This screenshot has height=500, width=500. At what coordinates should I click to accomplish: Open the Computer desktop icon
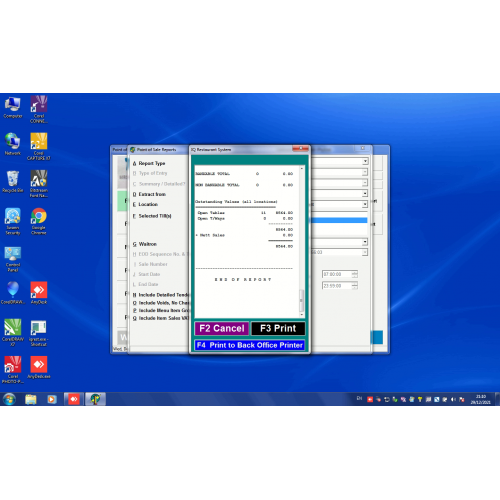[13, 107]
